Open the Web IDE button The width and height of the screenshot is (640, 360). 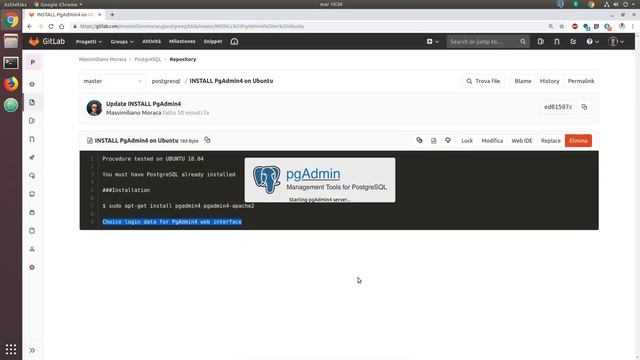(522, 140)
